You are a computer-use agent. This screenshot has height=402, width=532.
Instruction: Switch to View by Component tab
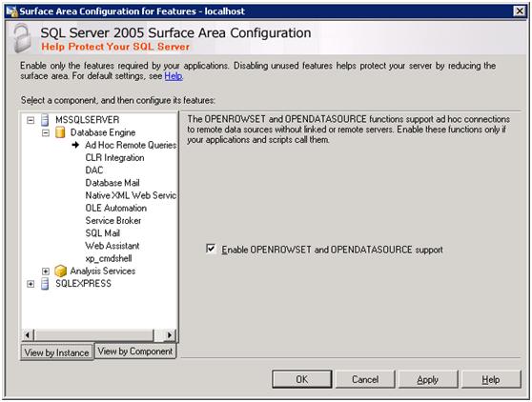tap(135, 351)
